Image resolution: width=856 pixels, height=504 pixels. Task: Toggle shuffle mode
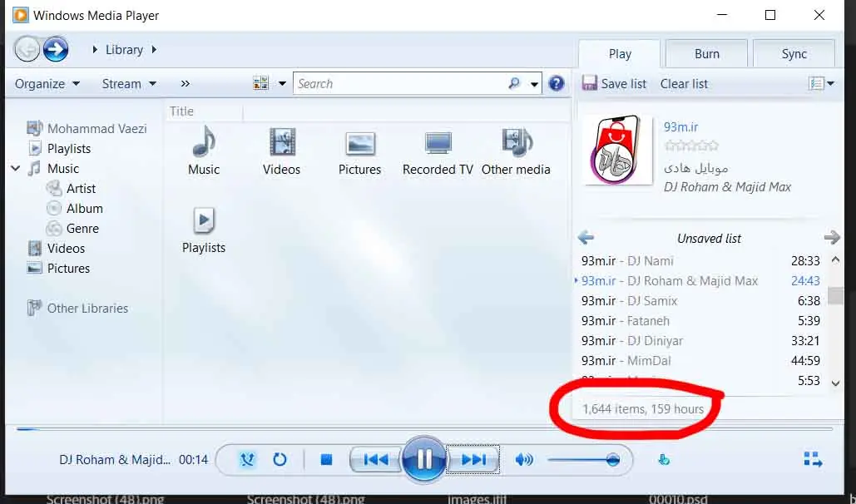(247, 460)
